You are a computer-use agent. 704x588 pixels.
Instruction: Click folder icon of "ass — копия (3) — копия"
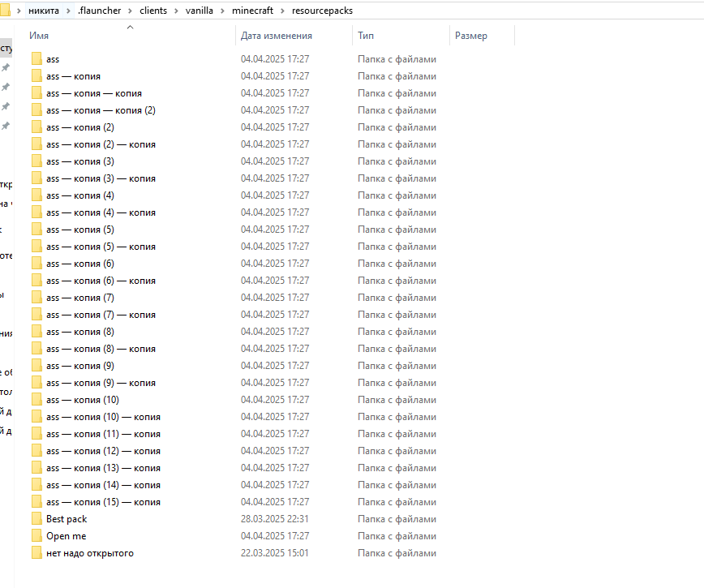(36, 178)
